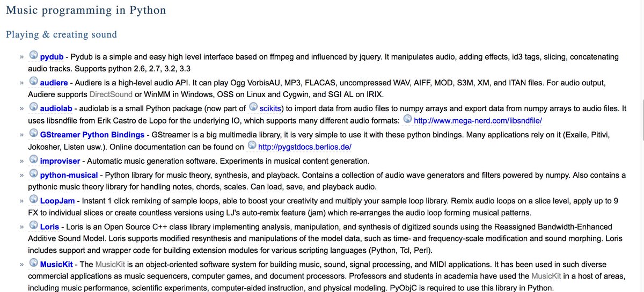Open the bold MusicKit link

tap(56, 265)
